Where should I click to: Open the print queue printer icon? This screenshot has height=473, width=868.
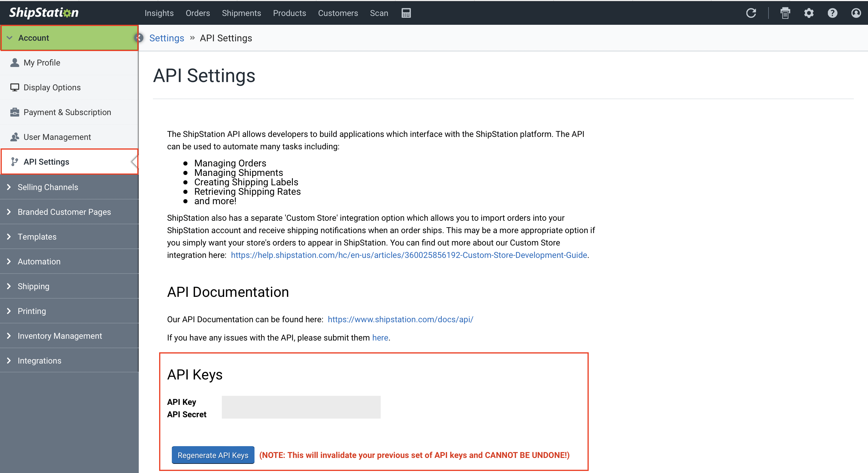pyautogui.click(x=785, y=13)
